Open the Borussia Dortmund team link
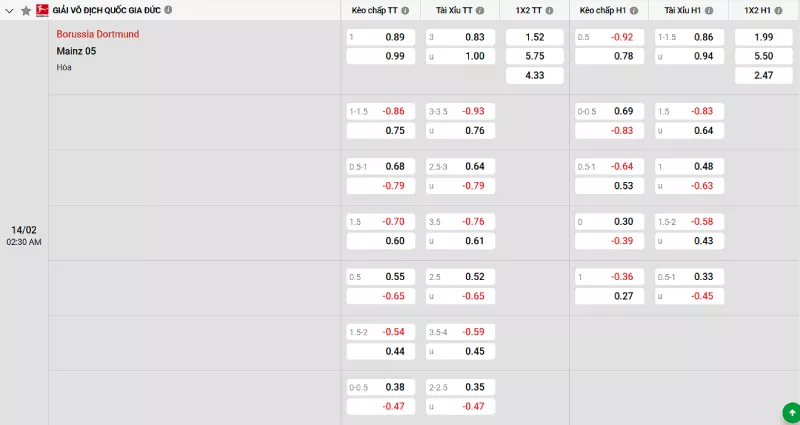The width and height of the screenshot is (800, 425). (x=98, y=34)
